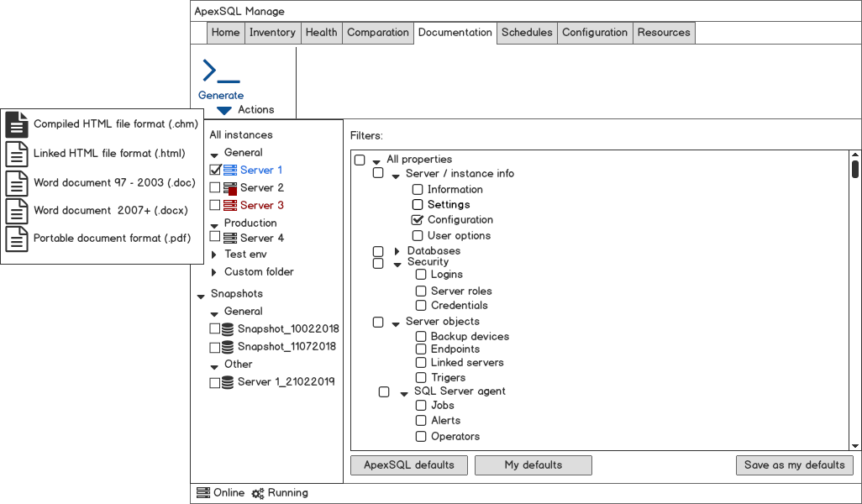Expand the Test env folder
The height and width of the screenshot is (504, 862).
click(x=214, y=255)
